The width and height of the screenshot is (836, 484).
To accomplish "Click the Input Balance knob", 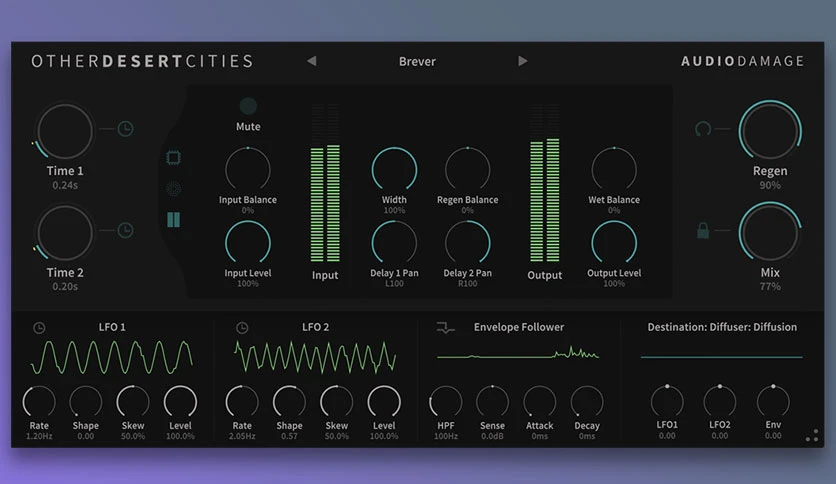I will coord(248,169).
